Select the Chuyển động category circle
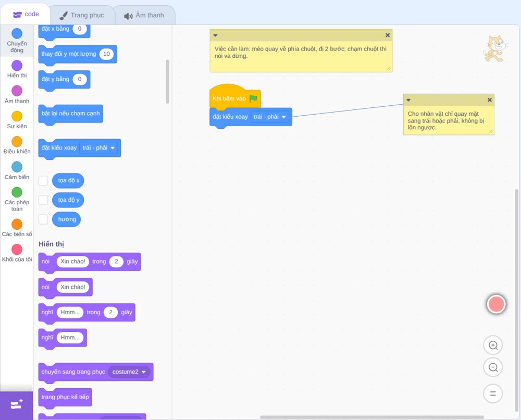Screen dimensions: 521x420 click(x=17, y=33)
